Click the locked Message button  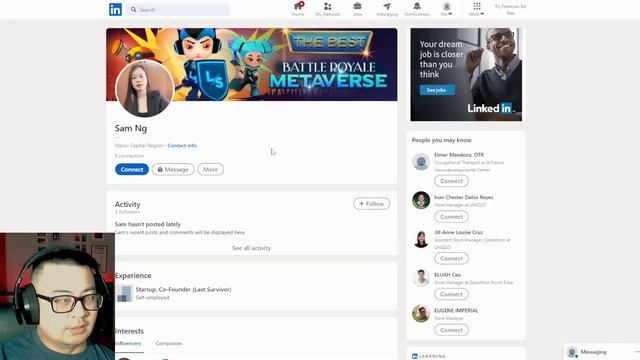(x=173, y=169)
